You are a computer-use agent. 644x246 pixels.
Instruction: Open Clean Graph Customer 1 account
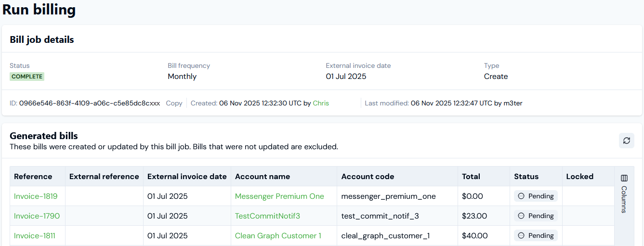click(x=278, y=235)
